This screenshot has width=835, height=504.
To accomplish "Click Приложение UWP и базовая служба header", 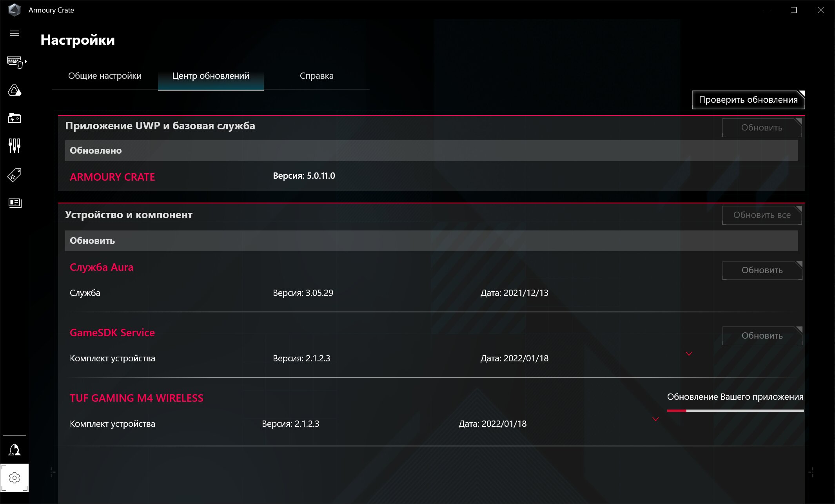I will 160,126.
